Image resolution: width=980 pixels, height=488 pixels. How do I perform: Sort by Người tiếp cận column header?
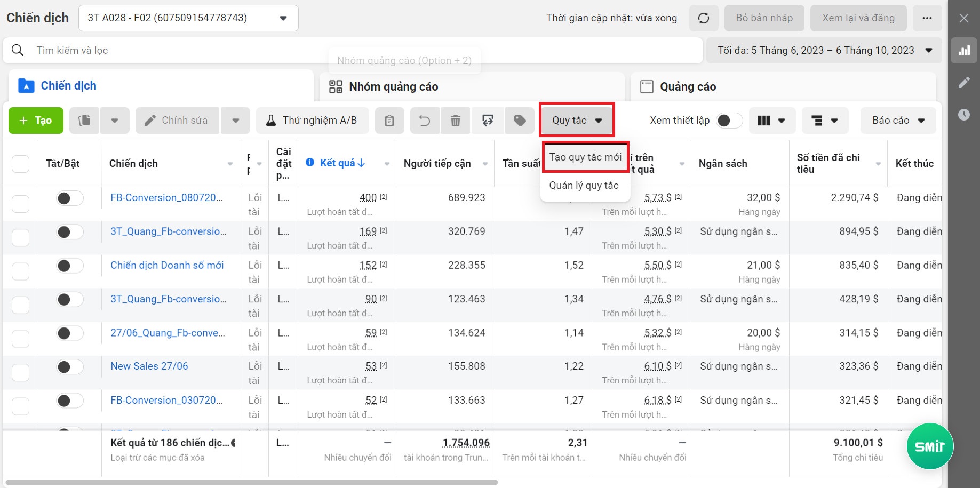coord(437,164)
